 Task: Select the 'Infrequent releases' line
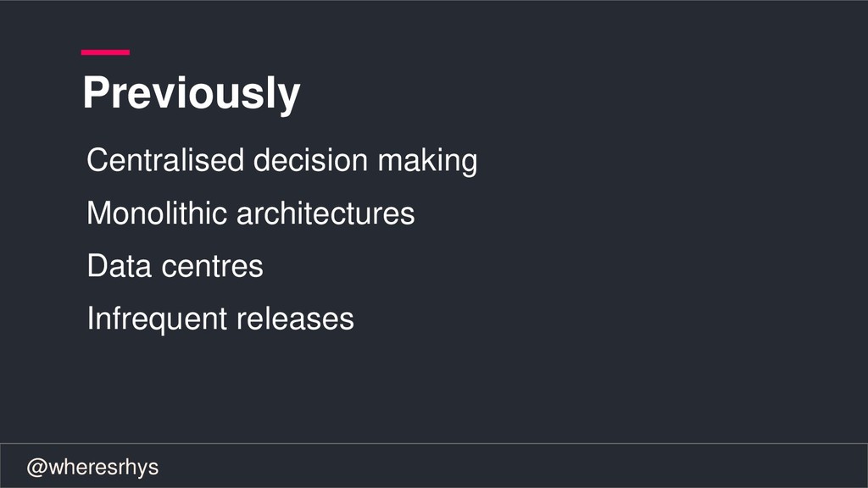tap(220, 319)
